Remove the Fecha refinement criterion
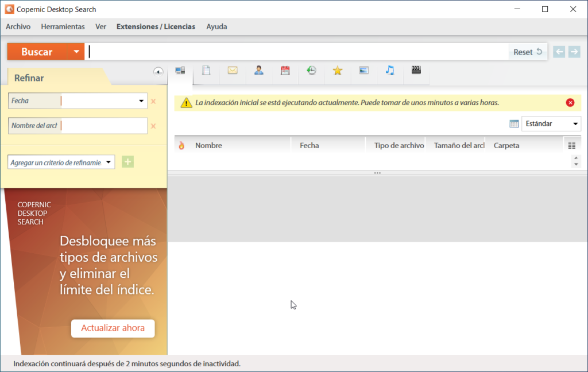Screen dimensions: 588x372 pyautogui.click(x=153, y=101)
